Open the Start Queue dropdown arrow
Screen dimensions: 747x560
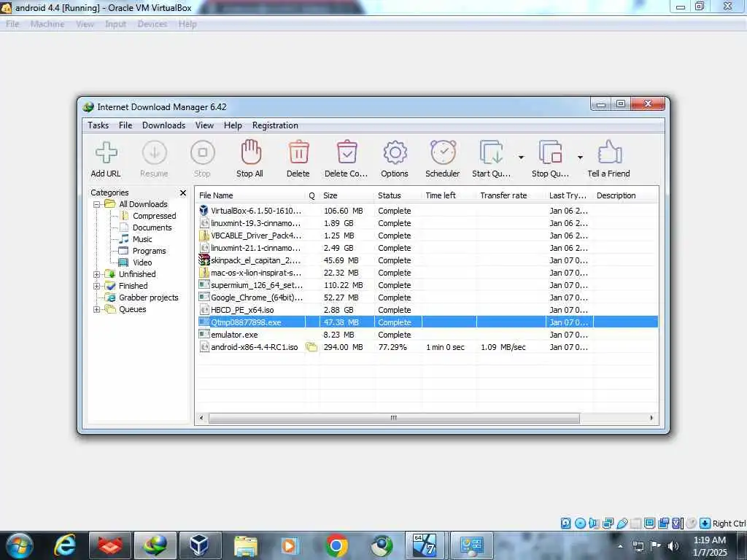tap(521, 157)
